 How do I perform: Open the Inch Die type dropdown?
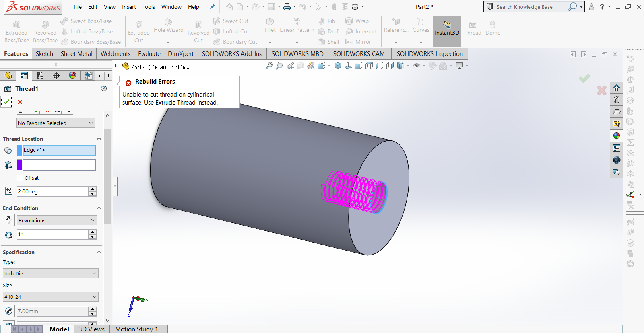pyautogui.click(x=51, y=273)
